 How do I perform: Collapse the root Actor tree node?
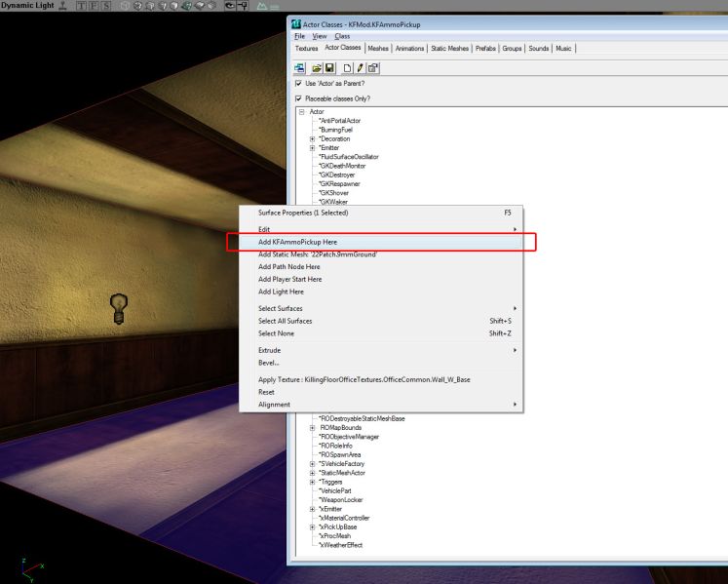tap(302, 112)
